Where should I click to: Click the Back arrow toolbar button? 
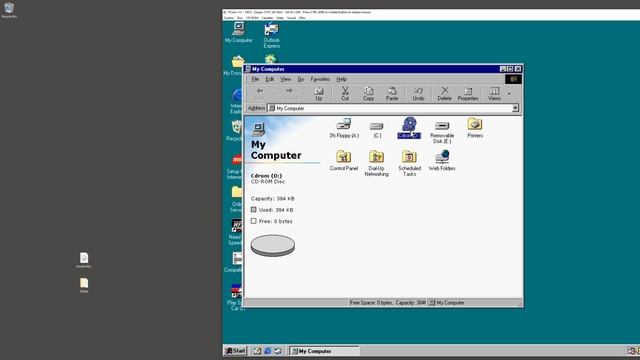[260, 93]
